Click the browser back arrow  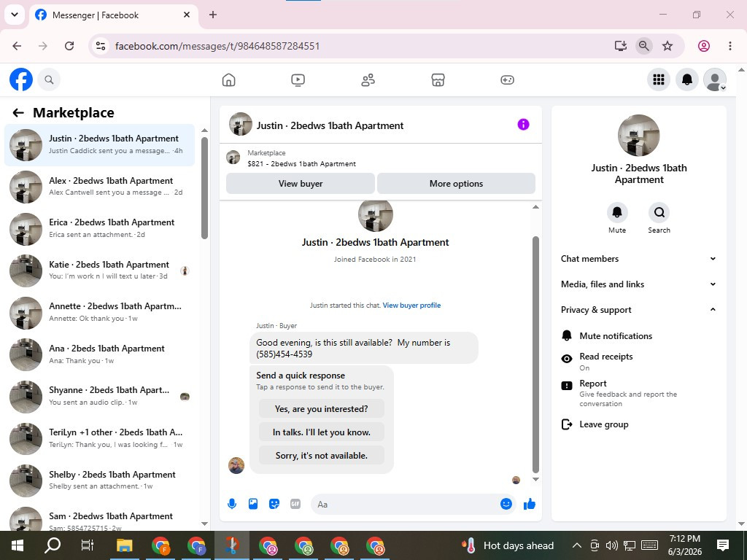[x=18, y=46]
